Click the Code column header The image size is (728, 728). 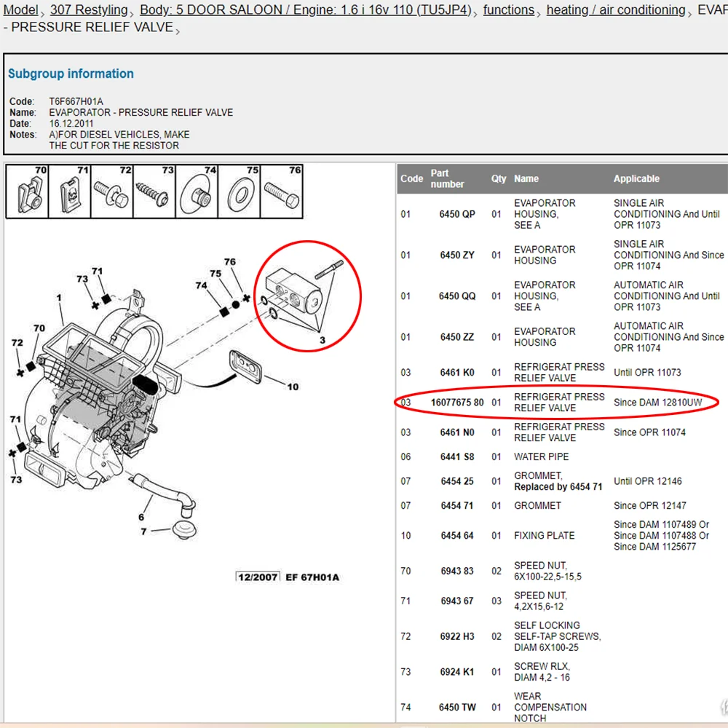[x=412, y=179]
